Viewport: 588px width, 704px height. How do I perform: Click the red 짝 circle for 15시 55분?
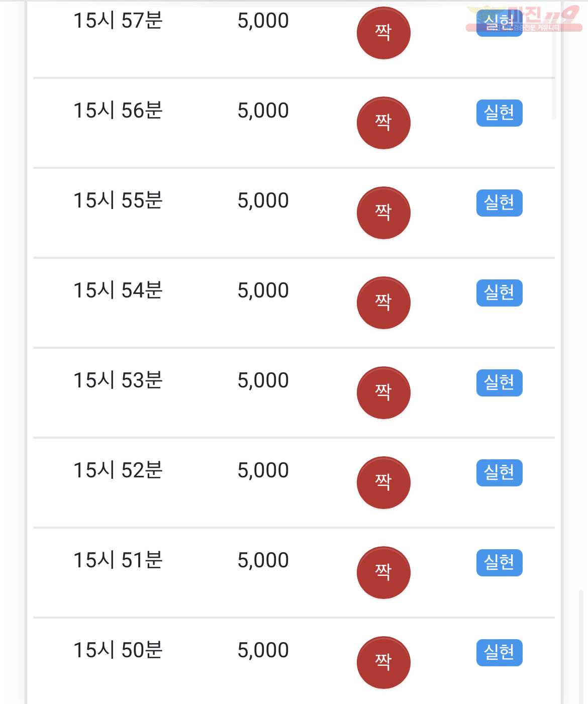[x=383, y=213]
